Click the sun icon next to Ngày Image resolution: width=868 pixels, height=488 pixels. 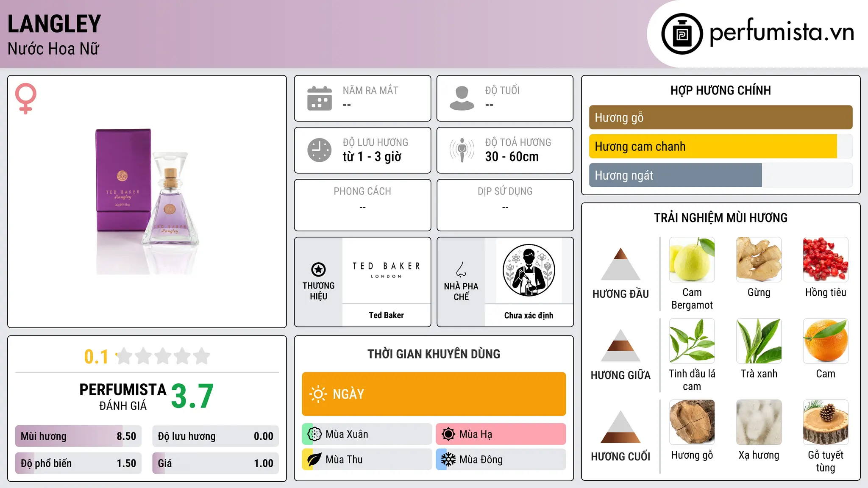tap(318, 394)
